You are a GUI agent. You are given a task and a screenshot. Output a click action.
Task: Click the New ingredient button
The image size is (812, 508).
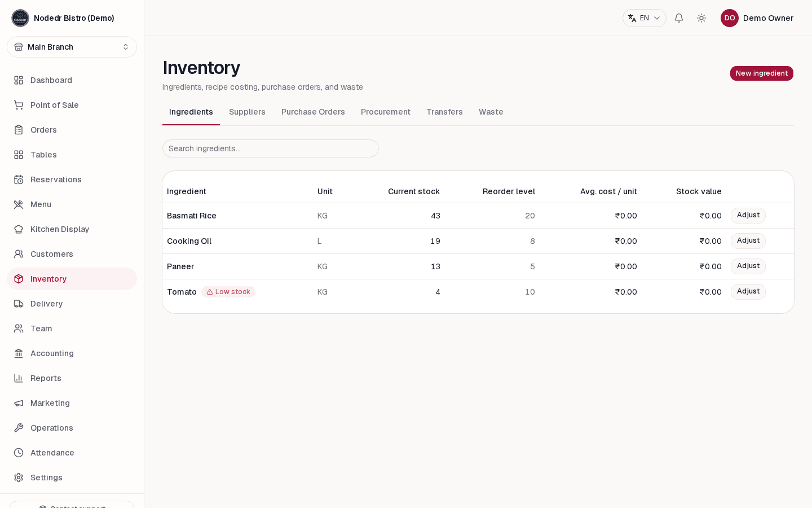[762, 73]
